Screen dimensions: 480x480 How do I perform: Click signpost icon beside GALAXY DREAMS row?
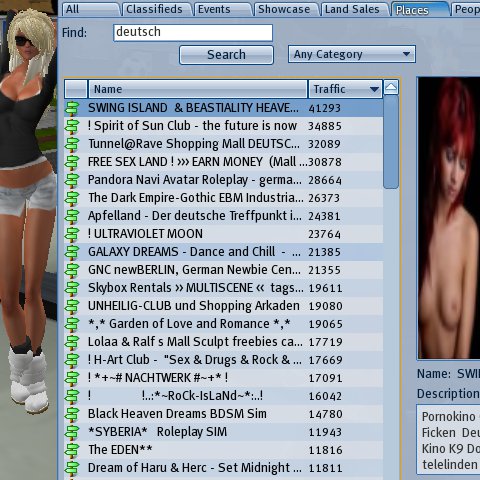[x=72, y=252]
